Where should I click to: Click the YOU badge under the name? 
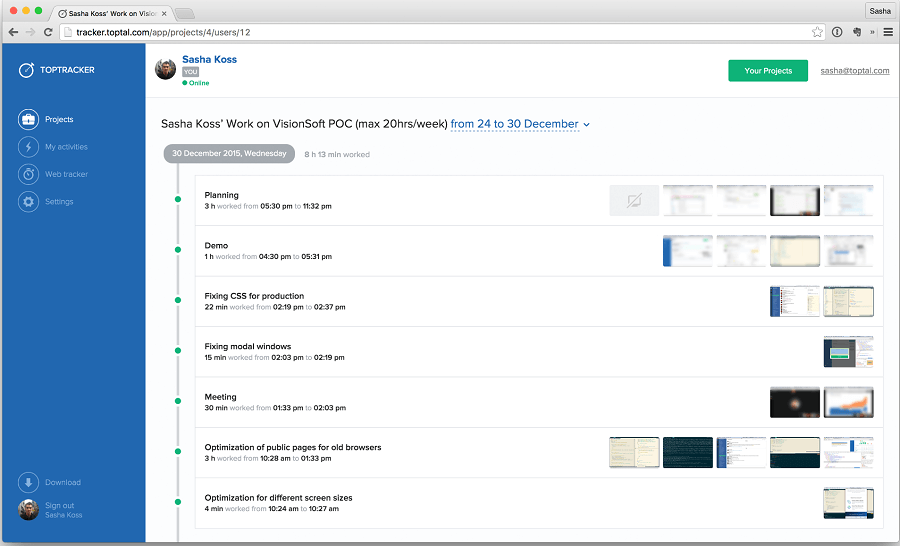tap(191, 72)
